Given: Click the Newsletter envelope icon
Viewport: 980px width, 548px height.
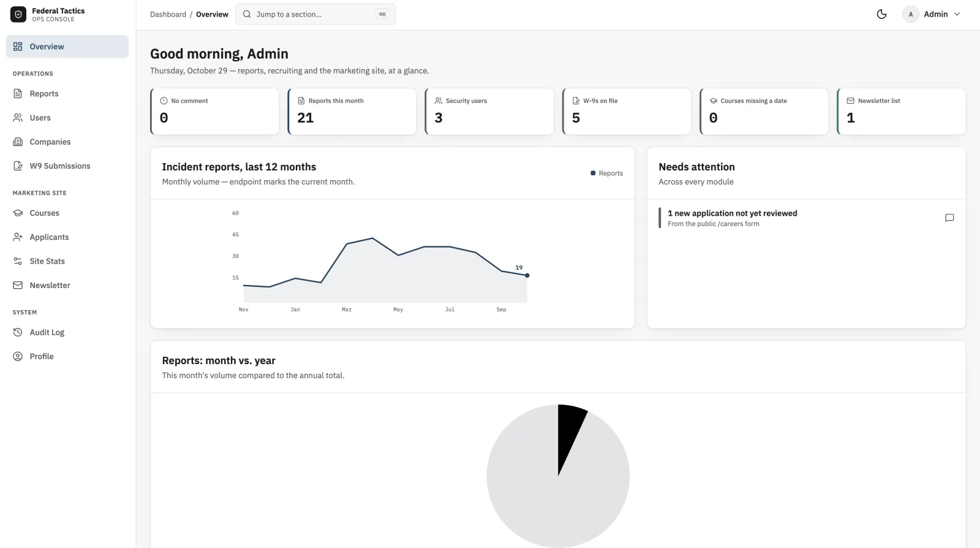Looking at the screenshot, I should point(18,285).
